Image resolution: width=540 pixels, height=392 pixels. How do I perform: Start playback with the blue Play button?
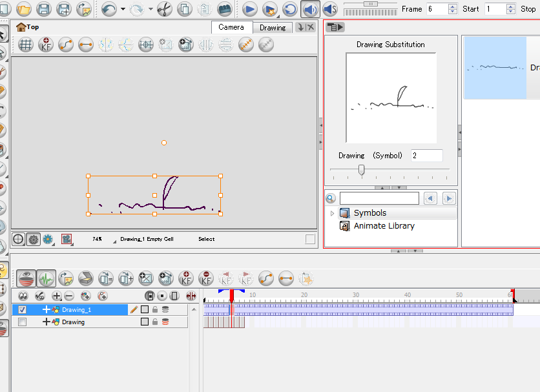click(x=250, y=9)
